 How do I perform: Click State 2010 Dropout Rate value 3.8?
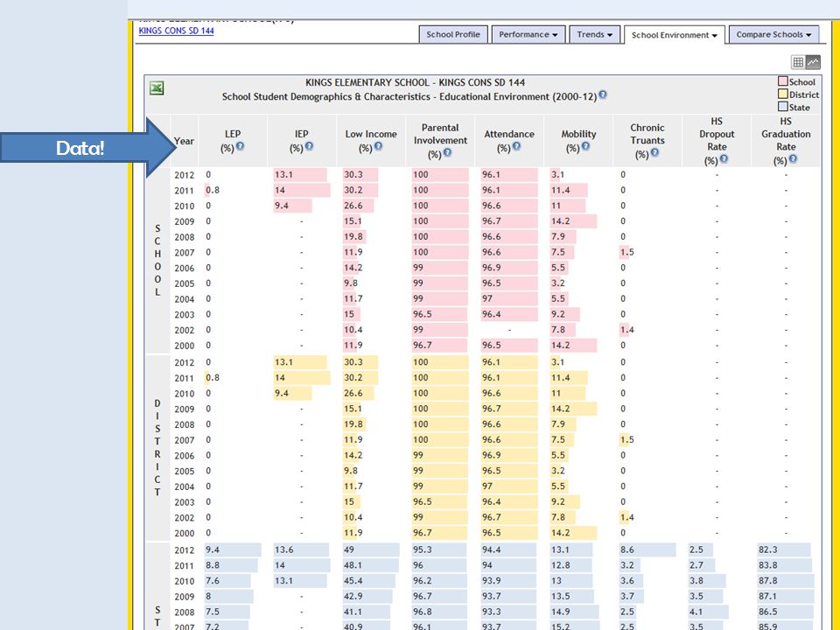(696, 581)
